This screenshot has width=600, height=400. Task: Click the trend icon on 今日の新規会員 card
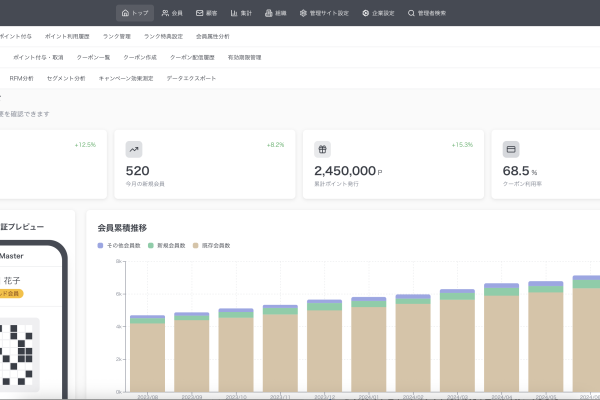(x=134, y=149)
